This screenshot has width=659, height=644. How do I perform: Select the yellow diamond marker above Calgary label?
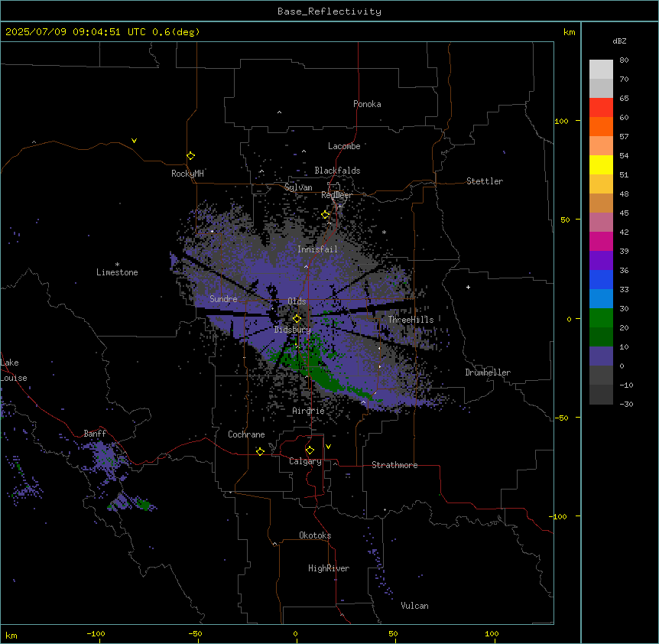(310, 450)
